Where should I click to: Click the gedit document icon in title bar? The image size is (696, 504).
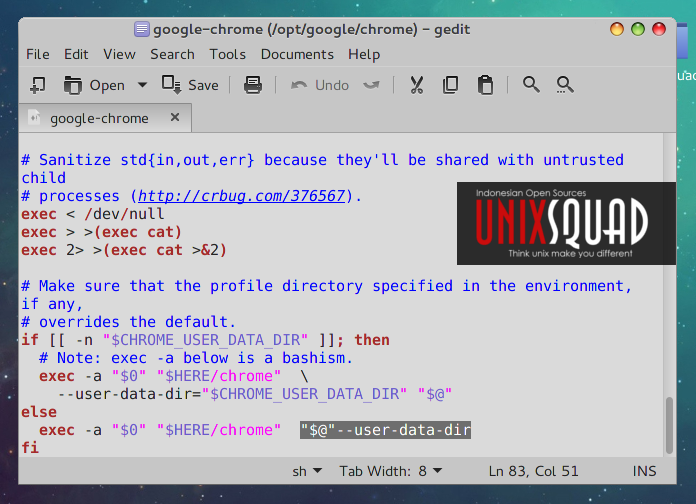[142, 29]
